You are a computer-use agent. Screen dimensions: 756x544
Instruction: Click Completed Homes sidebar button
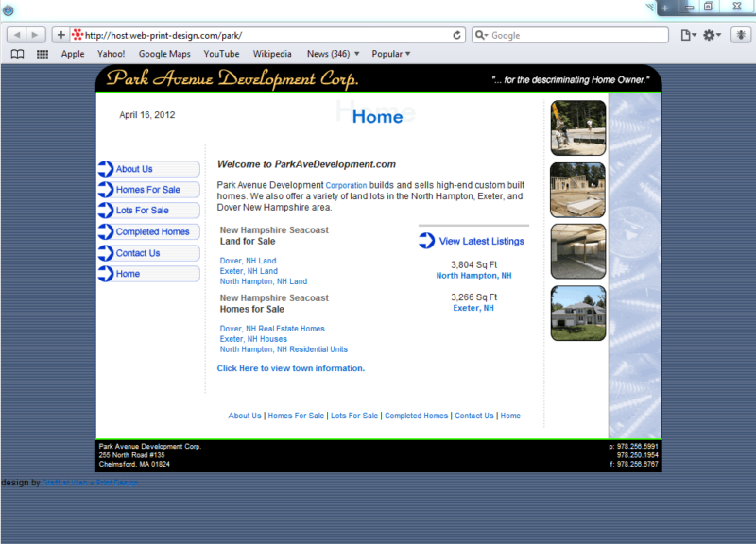coord(149,231)
